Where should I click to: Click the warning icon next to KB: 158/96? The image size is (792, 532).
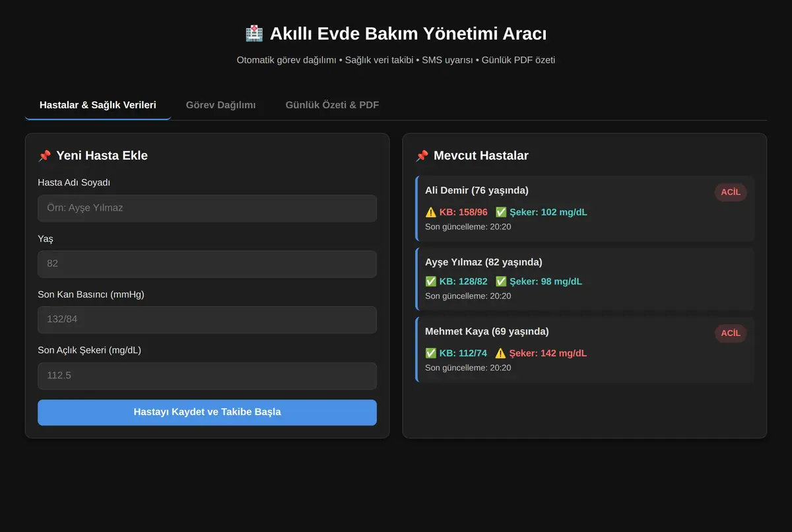coord(431,212)
